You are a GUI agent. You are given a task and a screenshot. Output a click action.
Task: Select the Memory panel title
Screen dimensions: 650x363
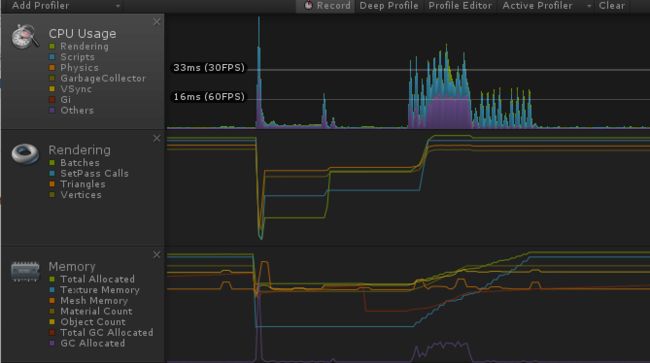point(72,266)
